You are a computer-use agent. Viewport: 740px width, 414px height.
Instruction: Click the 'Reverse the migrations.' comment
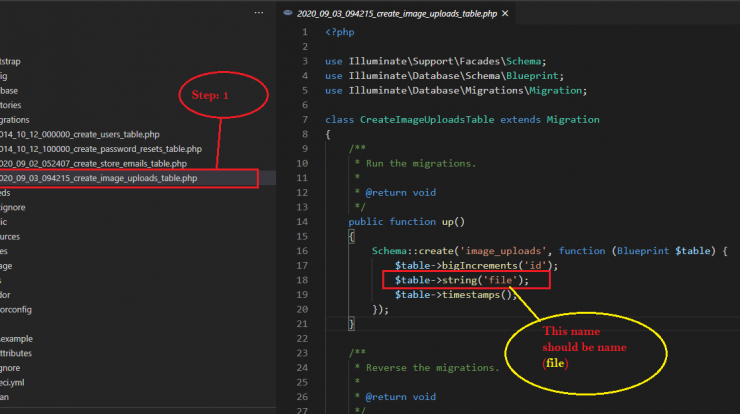click(432, 367)
